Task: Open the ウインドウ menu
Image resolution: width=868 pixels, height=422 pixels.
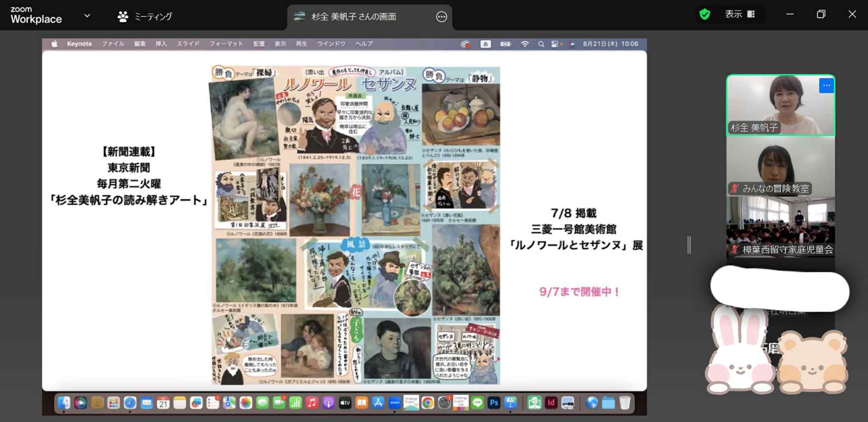Action: (x=331, y=44)
